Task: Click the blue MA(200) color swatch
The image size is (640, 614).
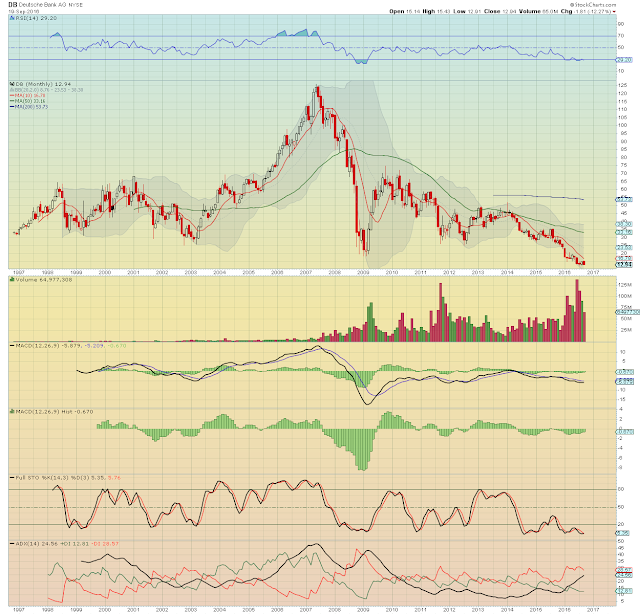Action: tap(12, 107)
